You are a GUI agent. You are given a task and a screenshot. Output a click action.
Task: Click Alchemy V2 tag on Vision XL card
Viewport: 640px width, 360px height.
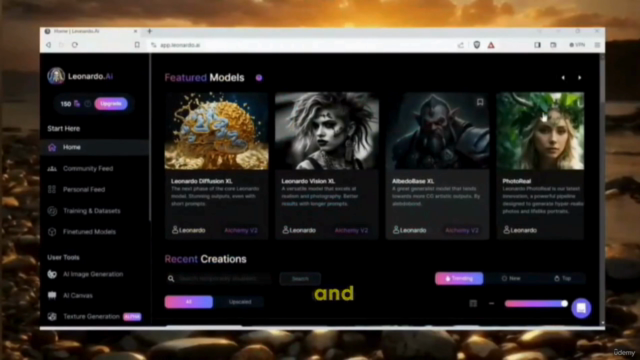click(351, 231)
